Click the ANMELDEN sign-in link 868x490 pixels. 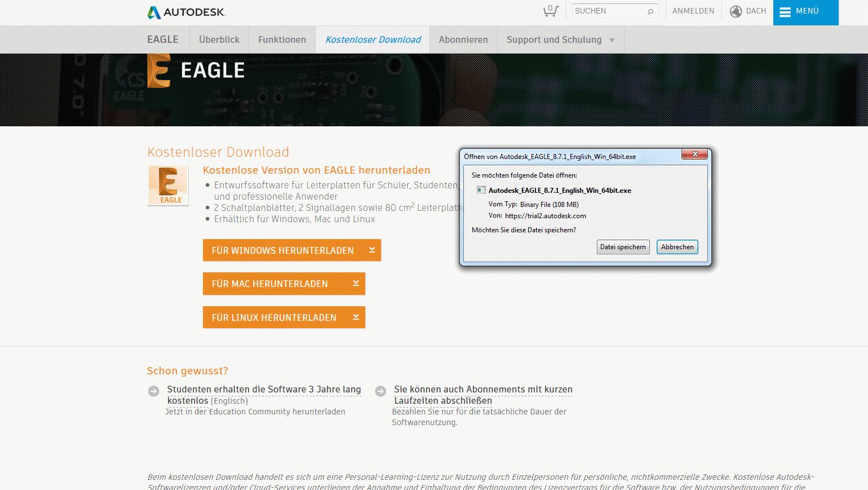[693, 11]
